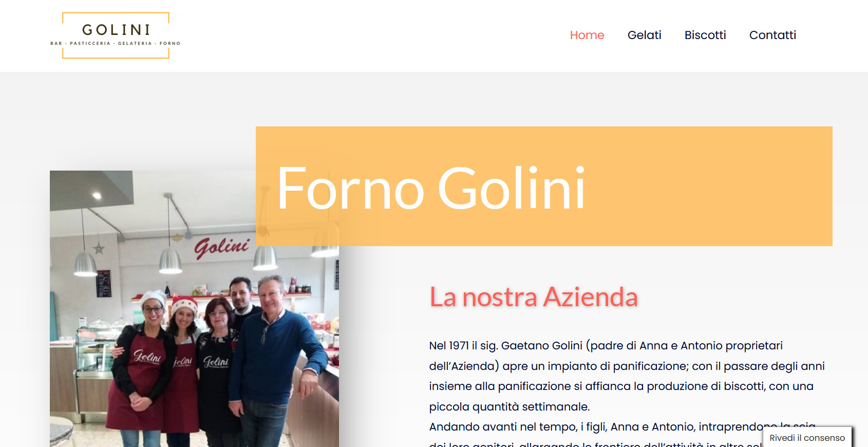Click the Rivedi il consenso button
This screenshot has width=868, height=447.
[807, 438]
